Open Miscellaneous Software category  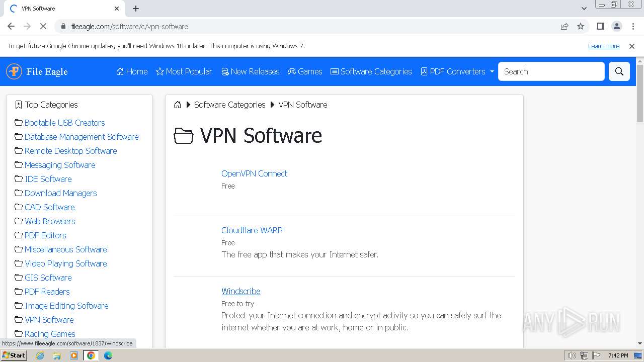pyautogui.click(x=65, y=249)
